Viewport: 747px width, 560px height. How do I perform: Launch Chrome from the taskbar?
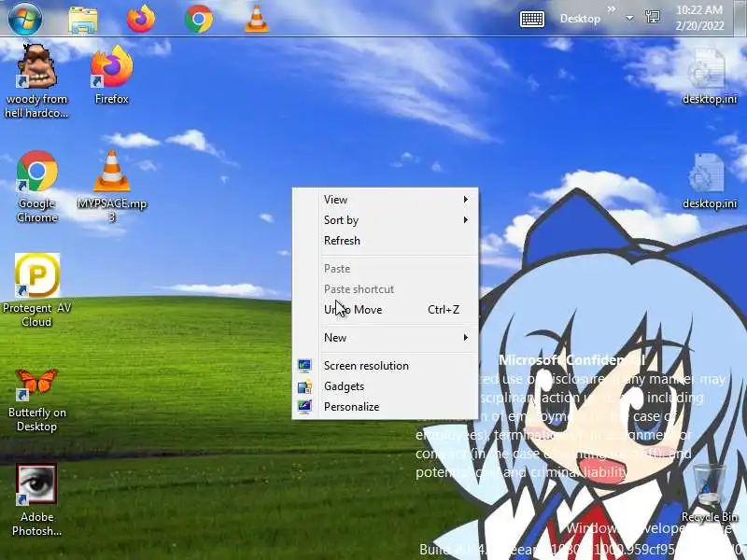pos(199,19)
